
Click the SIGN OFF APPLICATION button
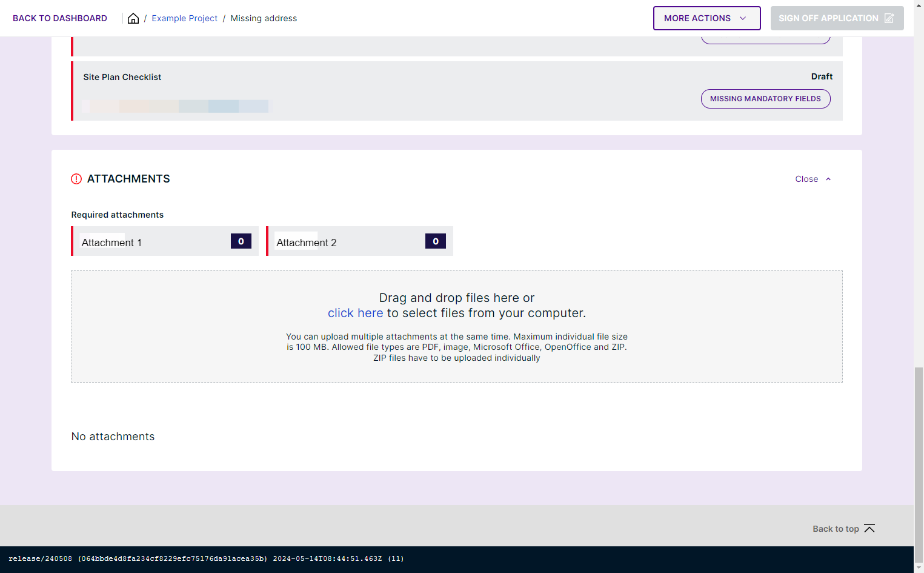point(837,18)
